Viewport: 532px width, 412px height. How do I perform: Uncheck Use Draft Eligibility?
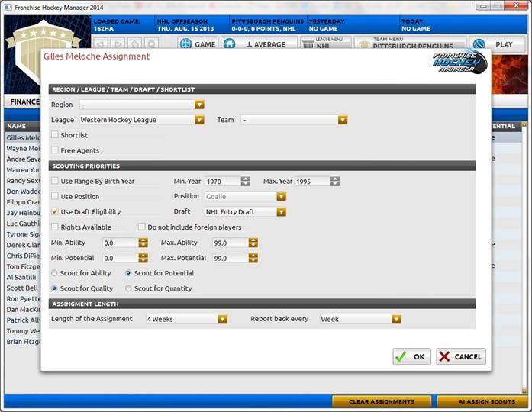[x=55, y=211]
